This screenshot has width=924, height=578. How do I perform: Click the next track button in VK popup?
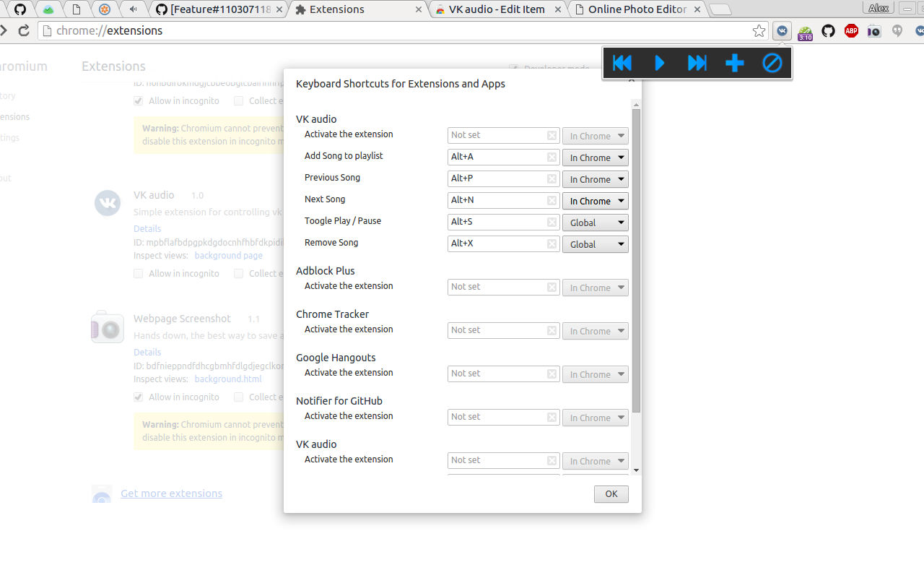697,64
